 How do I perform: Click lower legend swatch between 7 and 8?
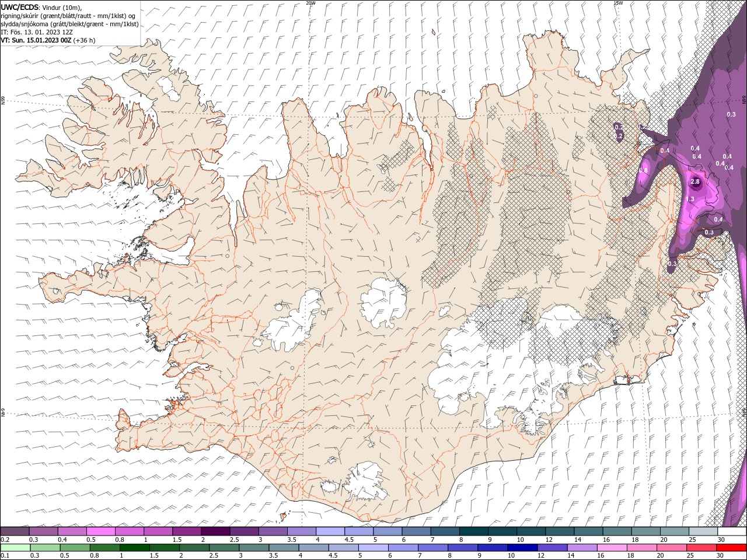(x=432, y=548)
